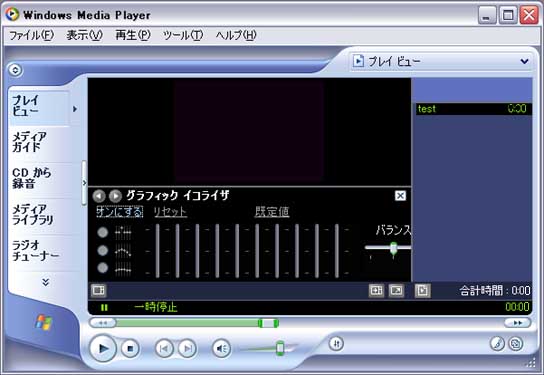The width and height of the screenshot is (544, 375).
Task: Skip to the next track
Action: pyautogui.click(x=187, y=348)
